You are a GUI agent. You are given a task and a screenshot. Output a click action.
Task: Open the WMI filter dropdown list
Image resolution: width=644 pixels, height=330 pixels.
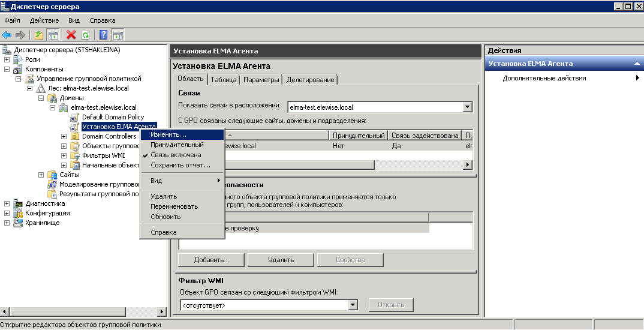coord(353,305)
